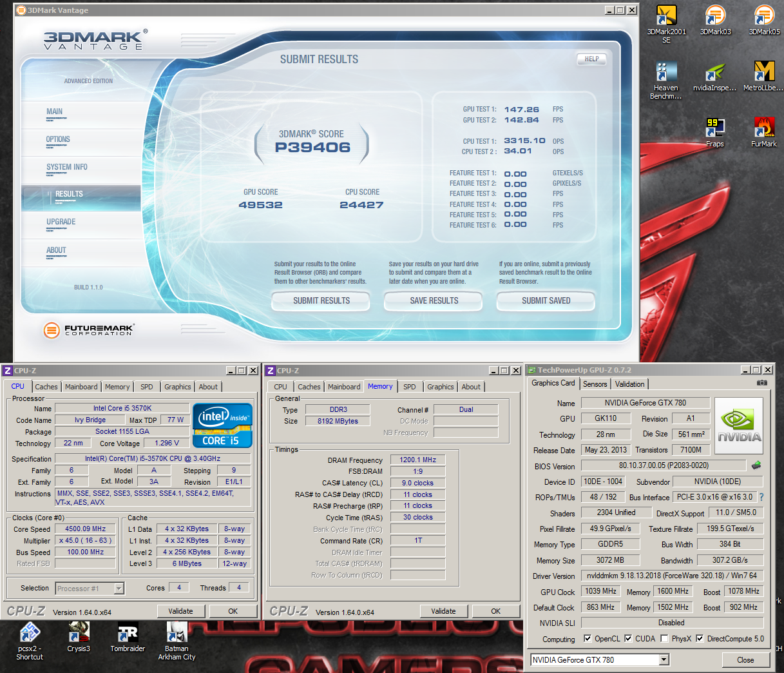This screenshot has width=784, height=673.
Task: Click the GPU SCORE value 49532
Action: coord(260,205)
